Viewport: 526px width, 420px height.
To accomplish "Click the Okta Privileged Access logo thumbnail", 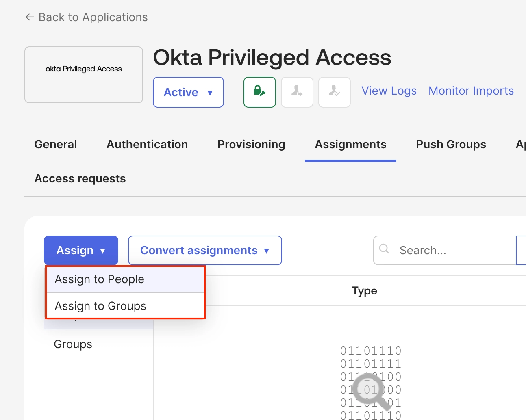I will click(84, 75).
